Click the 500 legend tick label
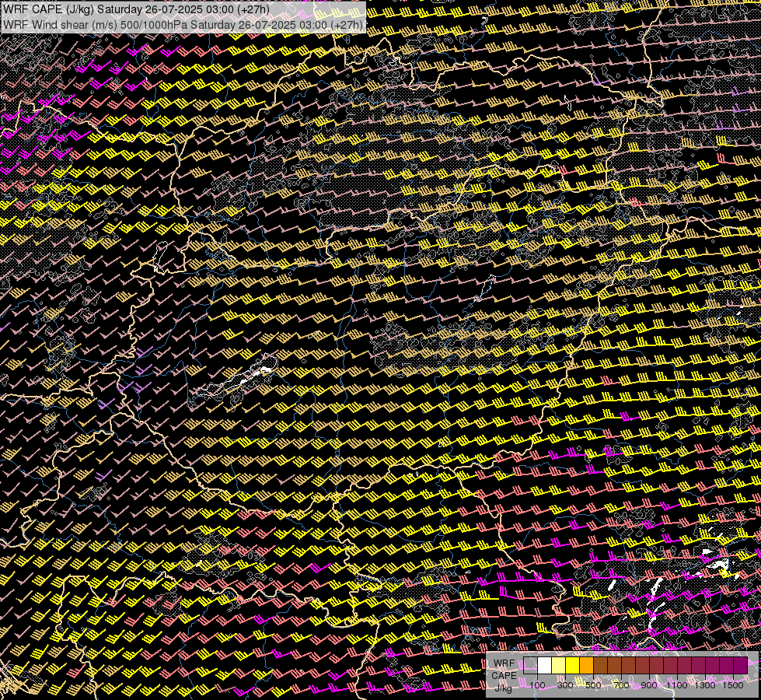 593,685
